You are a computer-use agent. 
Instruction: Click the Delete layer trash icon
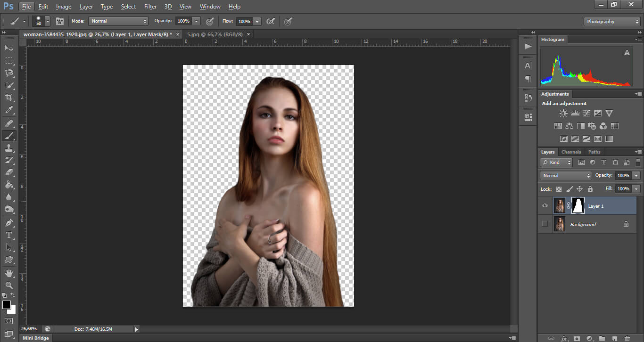pos(627,338)
